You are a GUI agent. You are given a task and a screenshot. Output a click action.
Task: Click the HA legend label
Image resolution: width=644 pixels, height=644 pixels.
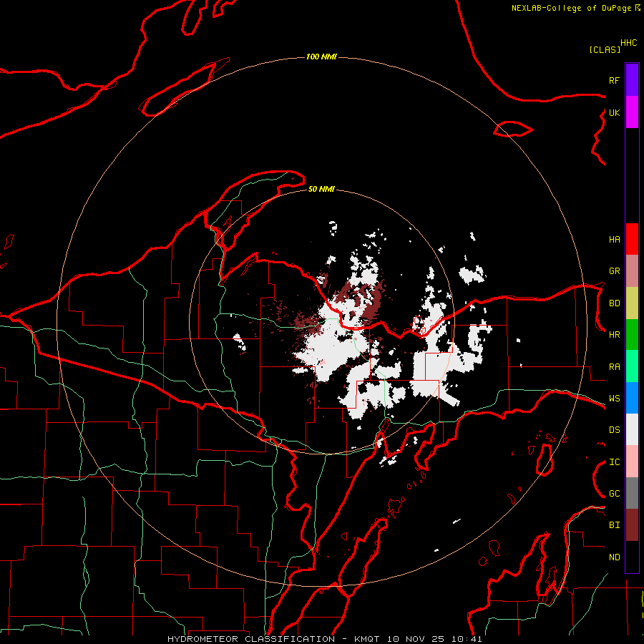click(x=614, y=239)
